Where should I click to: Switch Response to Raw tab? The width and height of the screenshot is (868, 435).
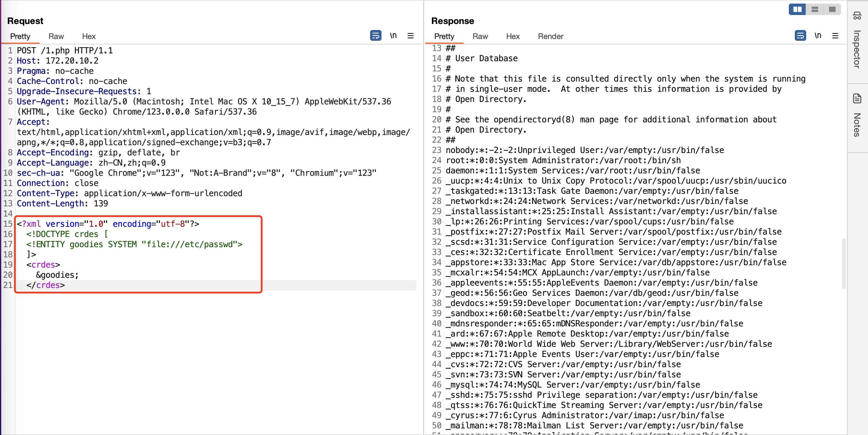pos(480,36)
